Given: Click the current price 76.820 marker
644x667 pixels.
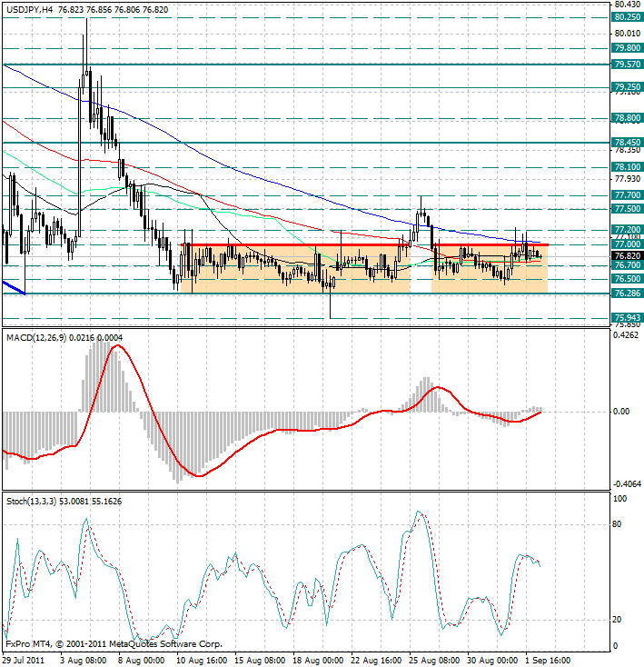Looking at the screenshot, I should [x=626, y=256].
